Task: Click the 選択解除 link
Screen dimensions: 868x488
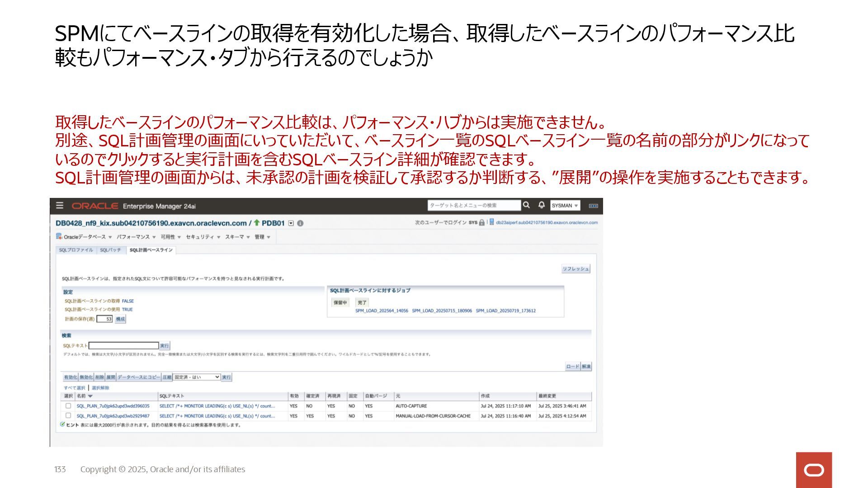Action: coord(100,388)
